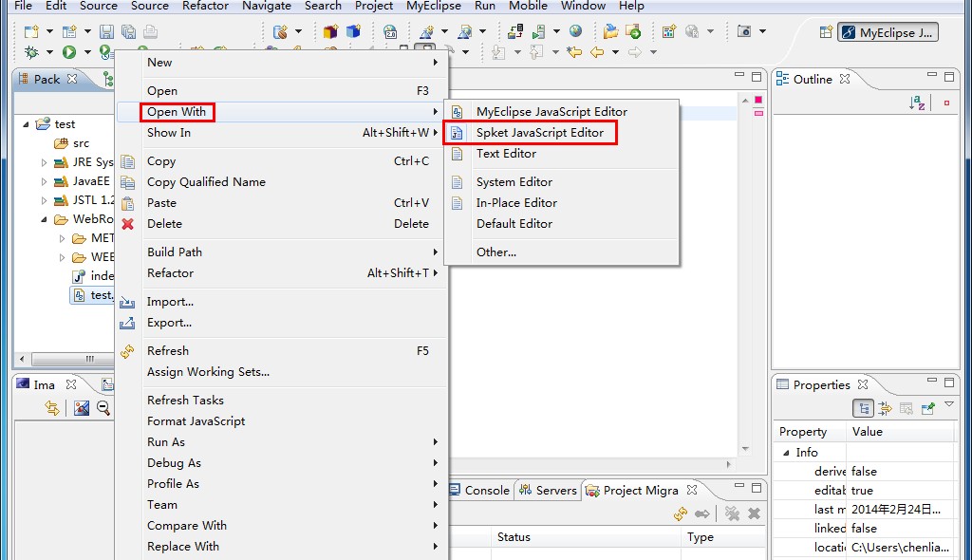The width and height of the screenshot is (972, 560).
Task: Click the Properties Show Advanced Properties icon
Action: pos(885,408)
